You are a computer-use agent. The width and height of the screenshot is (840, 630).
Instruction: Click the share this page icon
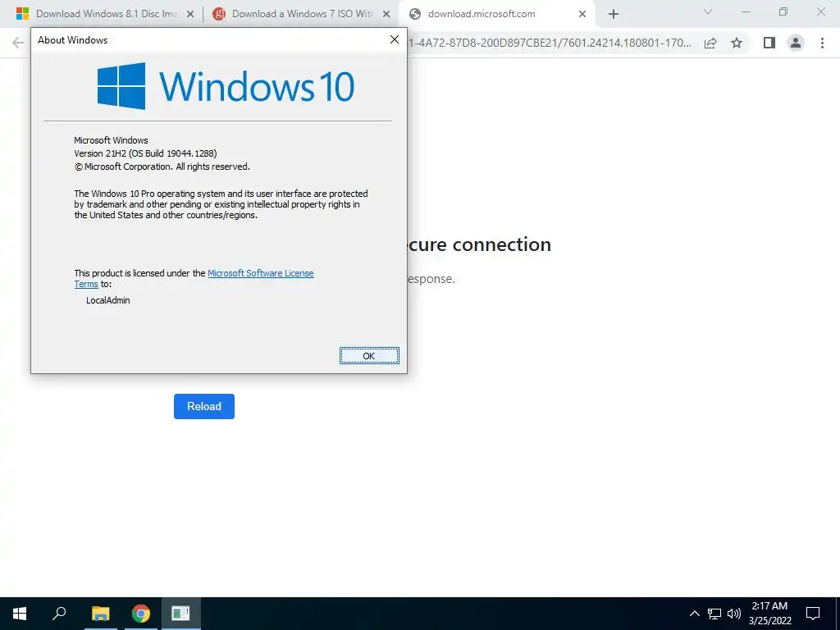(710, 43)
